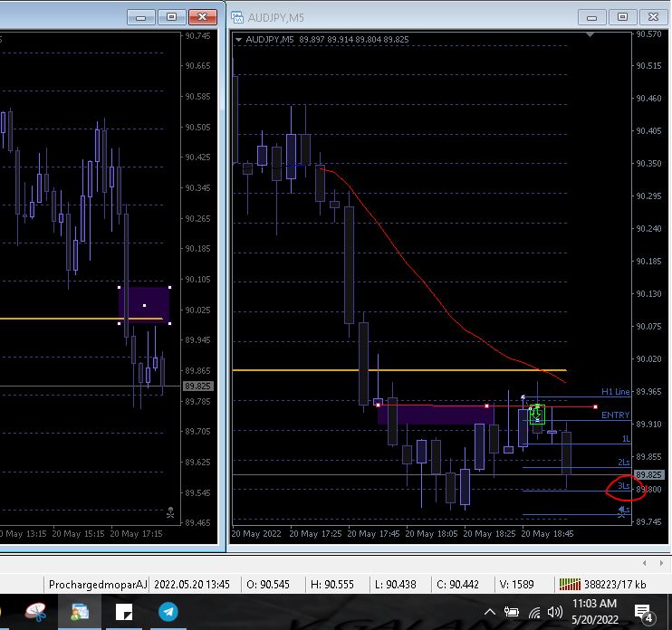Open the white sticky note taskbar app
The height and width of the screenshot is (630, 672).
[124, 612]
